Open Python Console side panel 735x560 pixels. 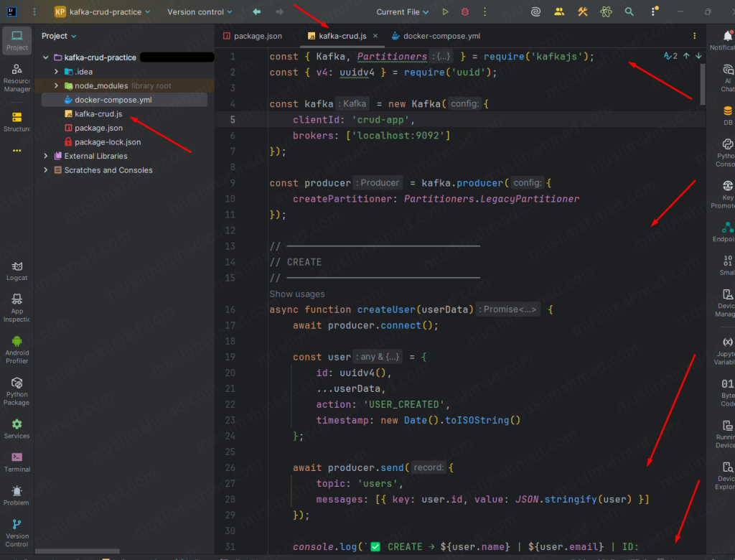point(727,153)
